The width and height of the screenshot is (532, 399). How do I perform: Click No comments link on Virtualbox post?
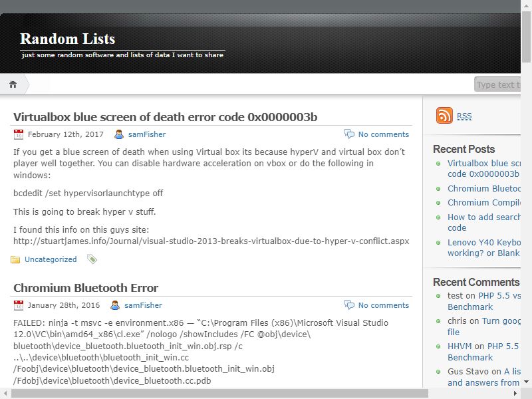coord(384,134)
